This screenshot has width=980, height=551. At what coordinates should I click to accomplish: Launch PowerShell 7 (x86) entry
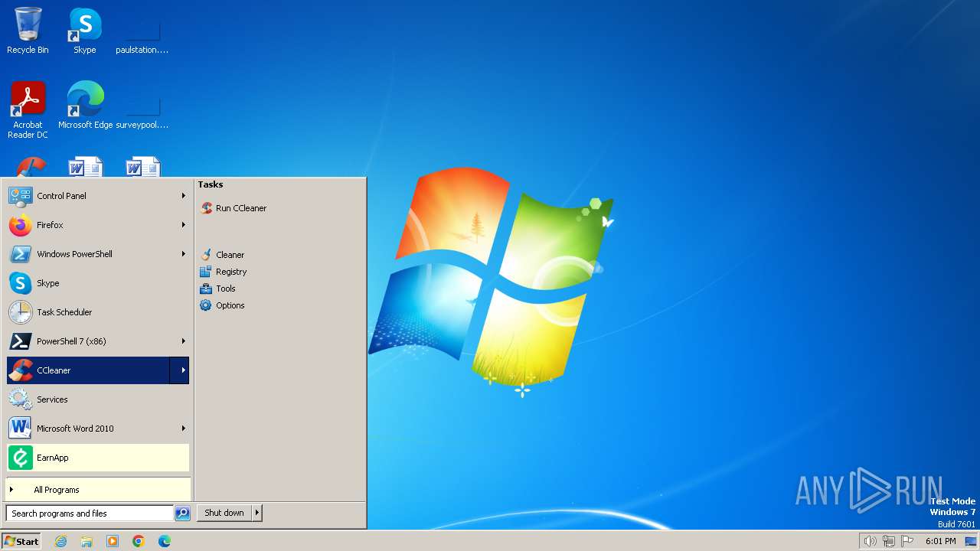coord(97,341)
